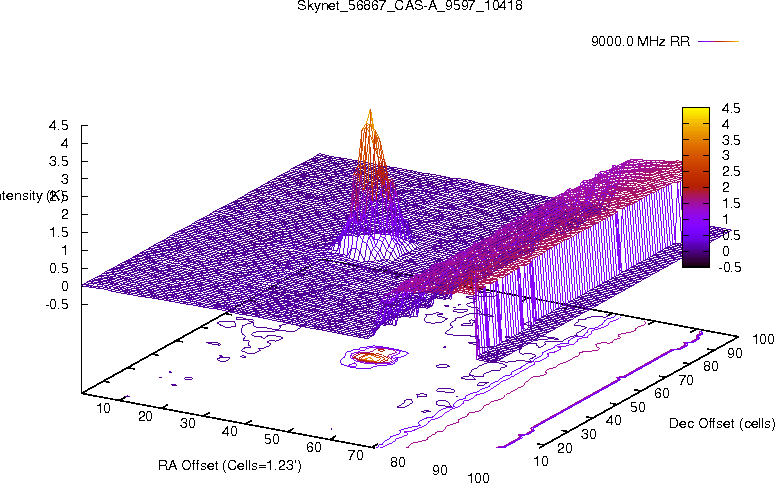The image size is (775, 483).
Task: Select the legend label 9000.0 MHz RR
Action: (x=641, y=41)
